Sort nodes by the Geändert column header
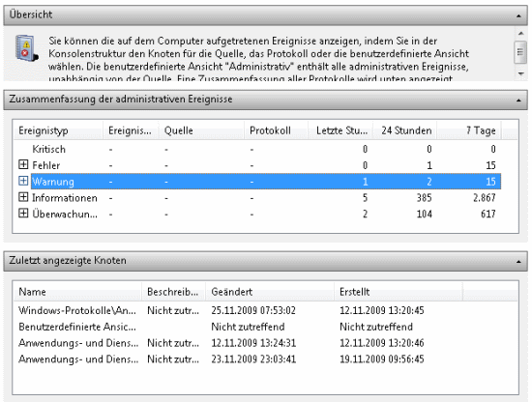The height and width of the screenshot is (402, 532). click(x=270, y=292)
